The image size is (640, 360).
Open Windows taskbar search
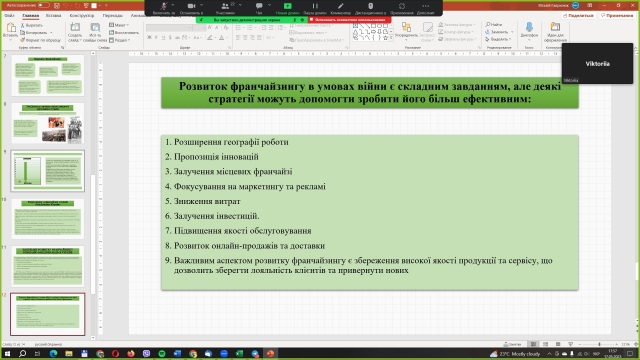(x=22, y=353)
